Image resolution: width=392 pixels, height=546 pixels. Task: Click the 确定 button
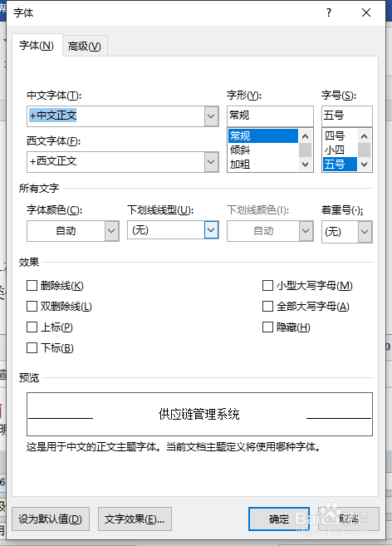point(279,519)
